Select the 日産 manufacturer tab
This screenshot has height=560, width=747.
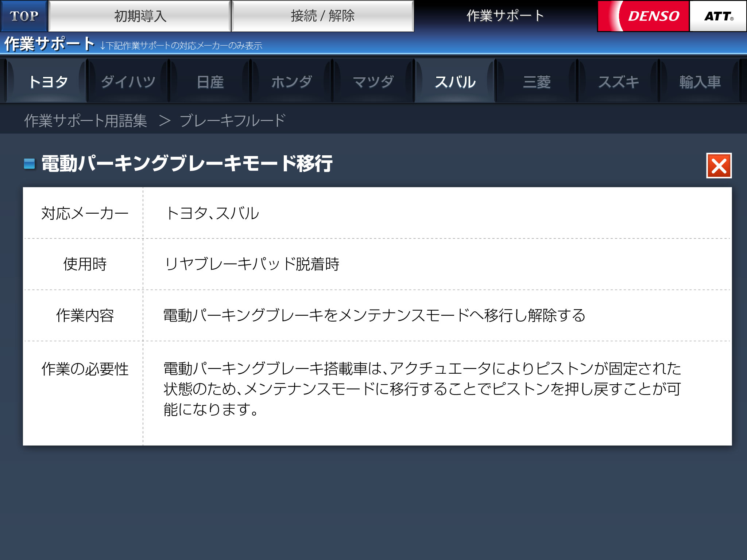click(210, 82)
